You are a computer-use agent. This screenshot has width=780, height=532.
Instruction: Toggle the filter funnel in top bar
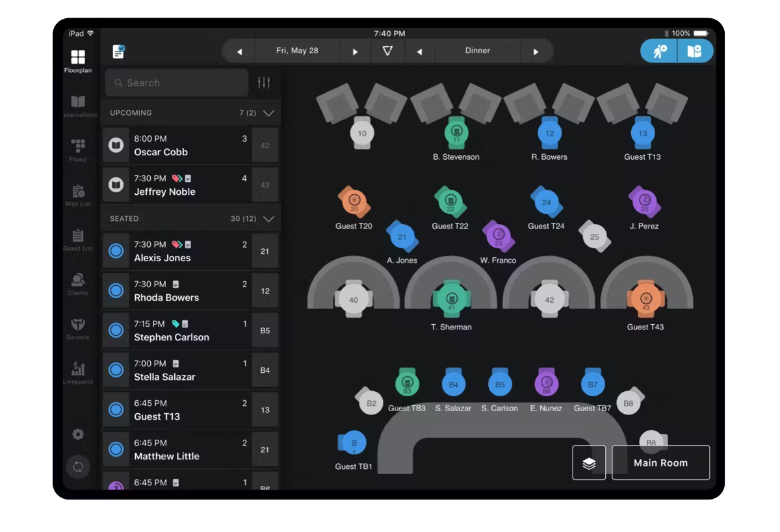click(x=387, y=51)
